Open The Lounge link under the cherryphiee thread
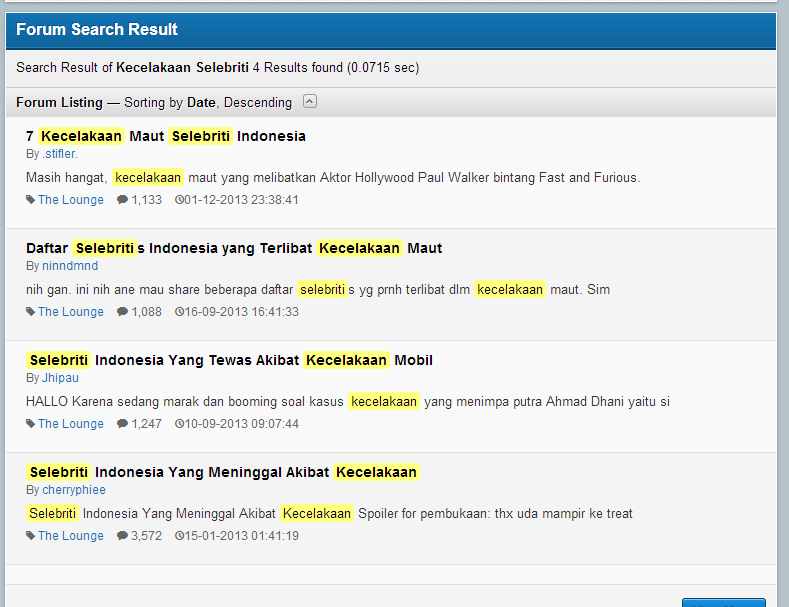The image size is (789, 607). 71,536
